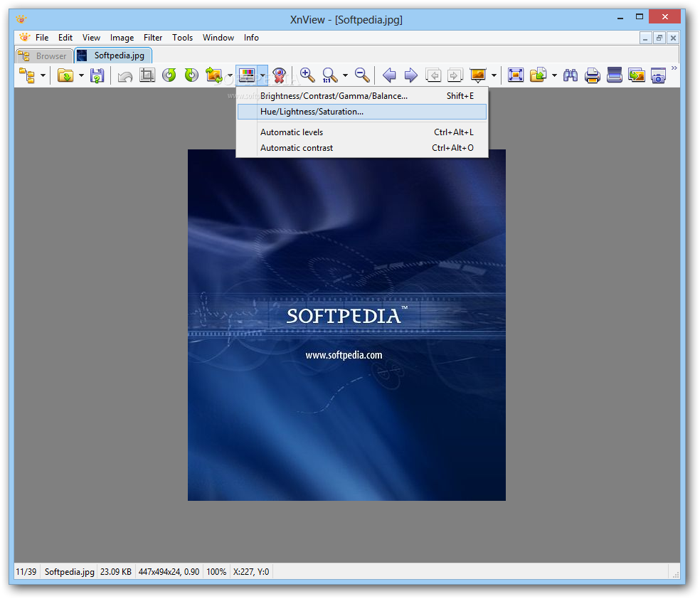Click the 100% zoom status entry
Screen dimensions: 700x599
tap(216, 572)
